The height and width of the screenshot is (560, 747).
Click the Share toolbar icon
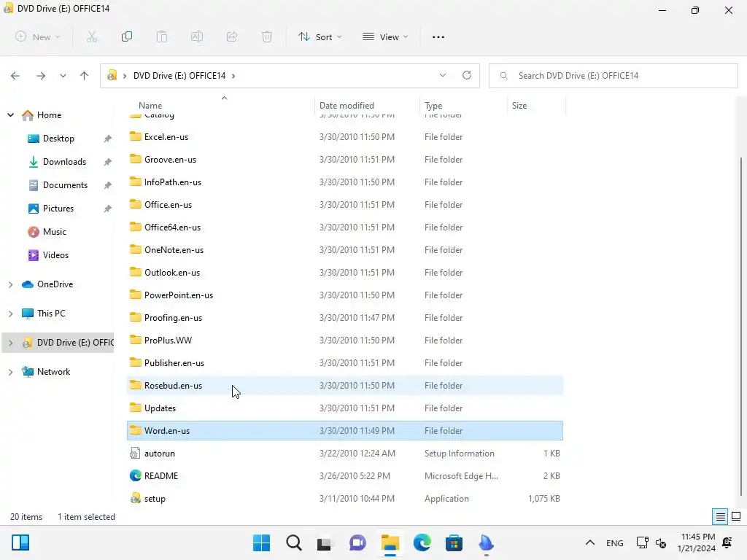[232, 36]
